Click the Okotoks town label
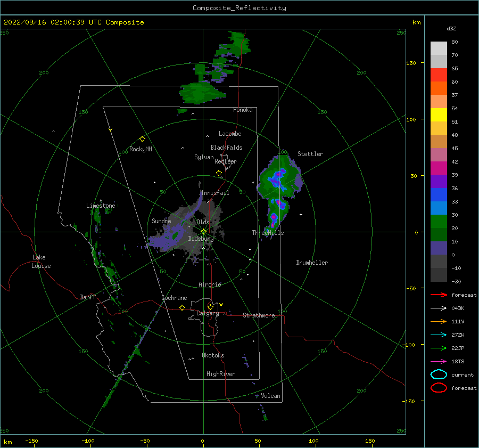Screen dimensions: 479x448 (213, 355)
